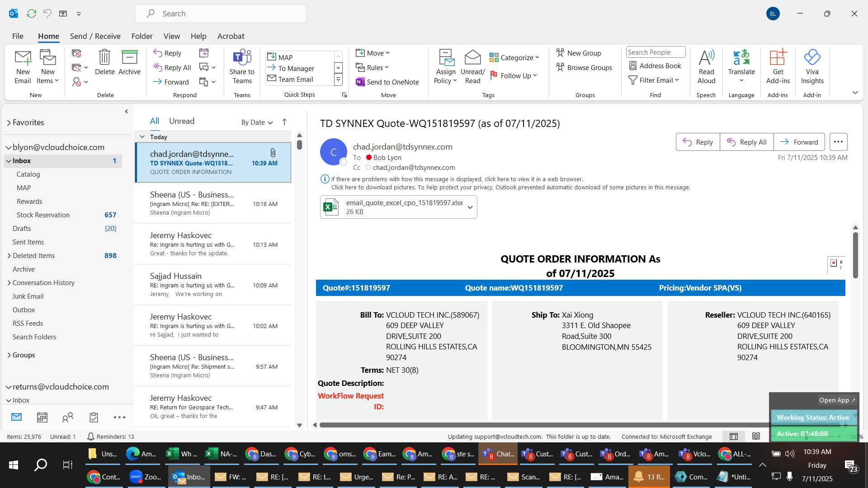Switch to Normal view layout in status bar
The height and width of the screenshot is (488, 868).
pos(734,436)
